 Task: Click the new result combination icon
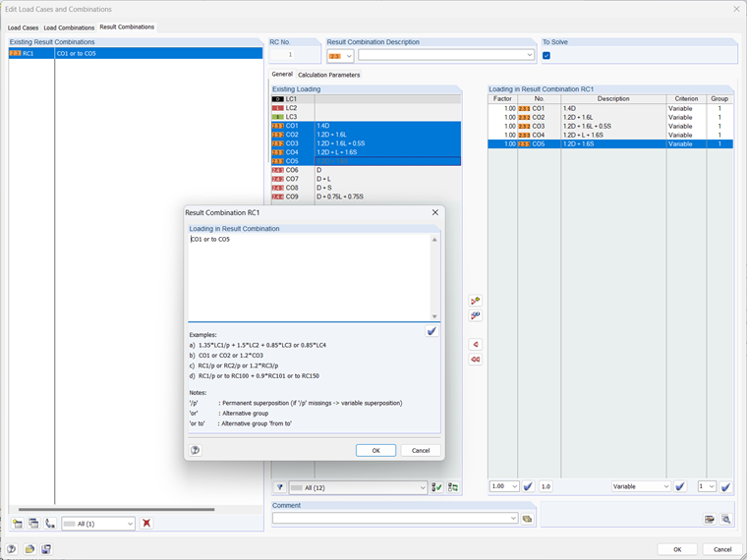tap(18, 524)
